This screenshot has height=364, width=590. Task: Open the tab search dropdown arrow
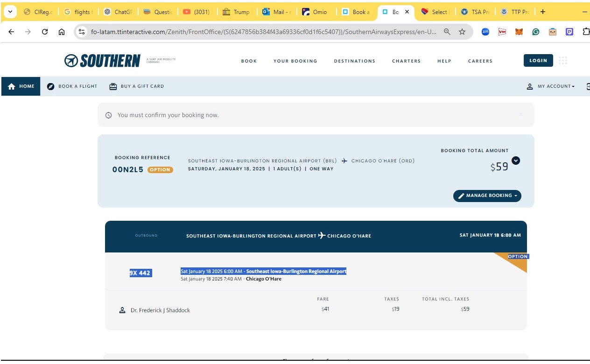(10, 12)
